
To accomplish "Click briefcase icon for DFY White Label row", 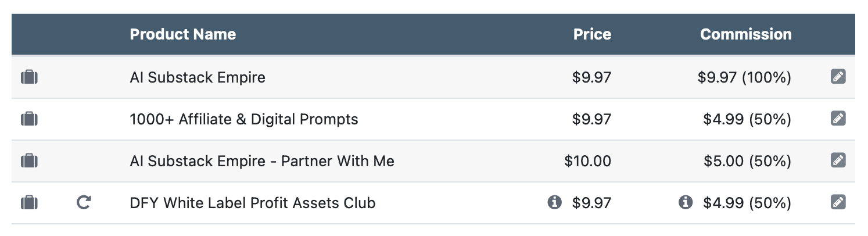I will click(x=29, y=203).
